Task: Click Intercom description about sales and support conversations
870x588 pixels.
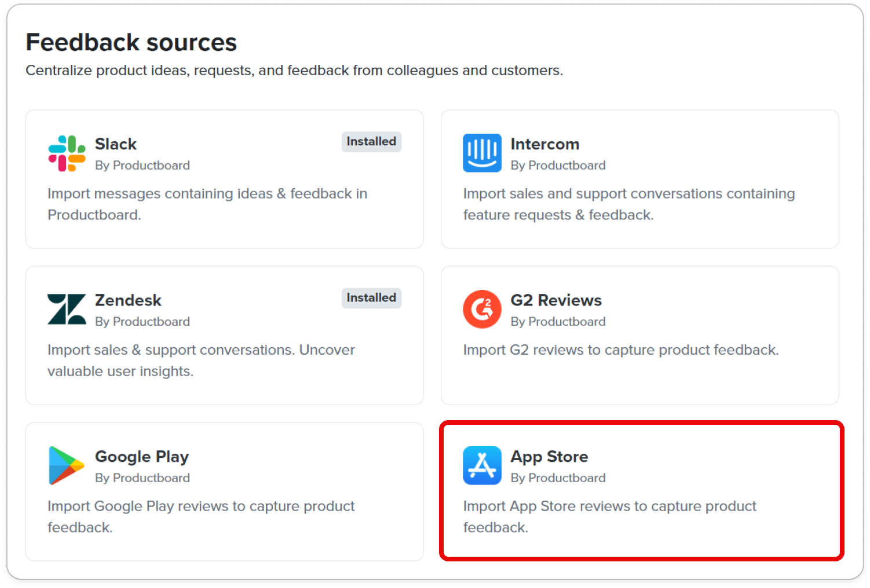Action: 629,204
